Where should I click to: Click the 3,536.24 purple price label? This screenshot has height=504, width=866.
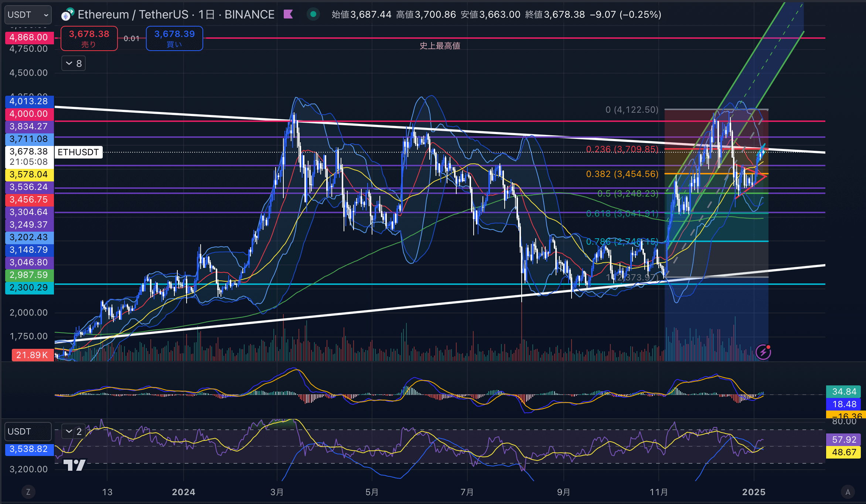(29, 187)
